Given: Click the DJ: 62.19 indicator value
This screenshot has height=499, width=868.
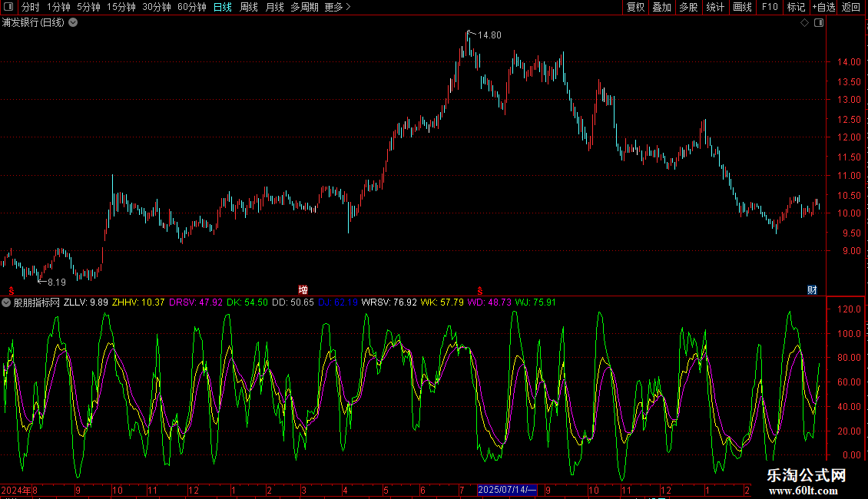Looking at the screenshot, I should click(338, 302).
